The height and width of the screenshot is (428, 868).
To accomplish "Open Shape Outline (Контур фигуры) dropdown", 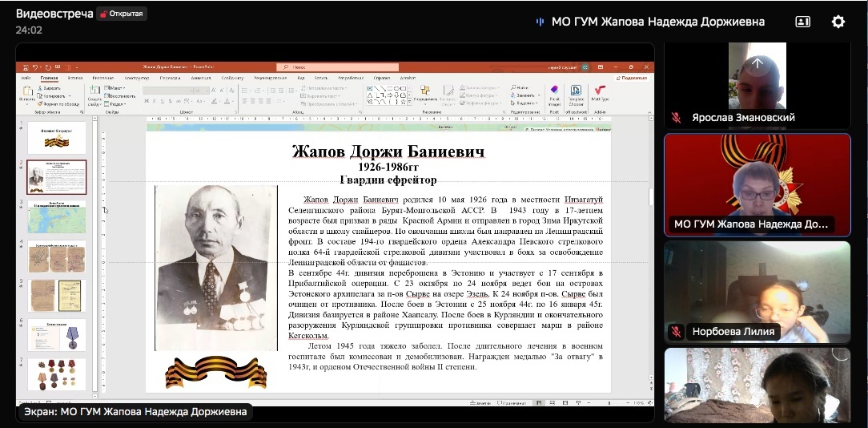I will pos(478,95).
